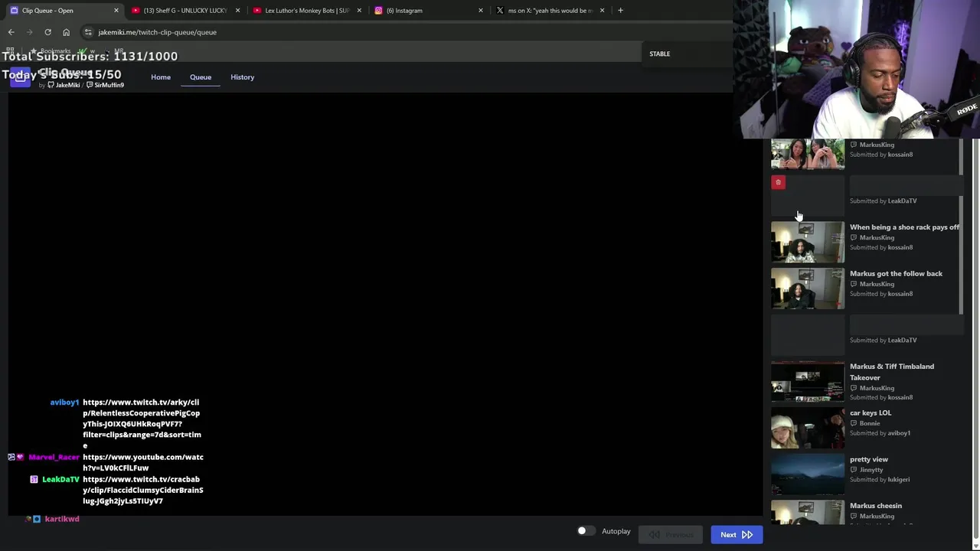This screenshot has width=980, height=551.
Task: Switch to the Lex Luthor's Monkey Bots tab
Action: coord(306,11)
